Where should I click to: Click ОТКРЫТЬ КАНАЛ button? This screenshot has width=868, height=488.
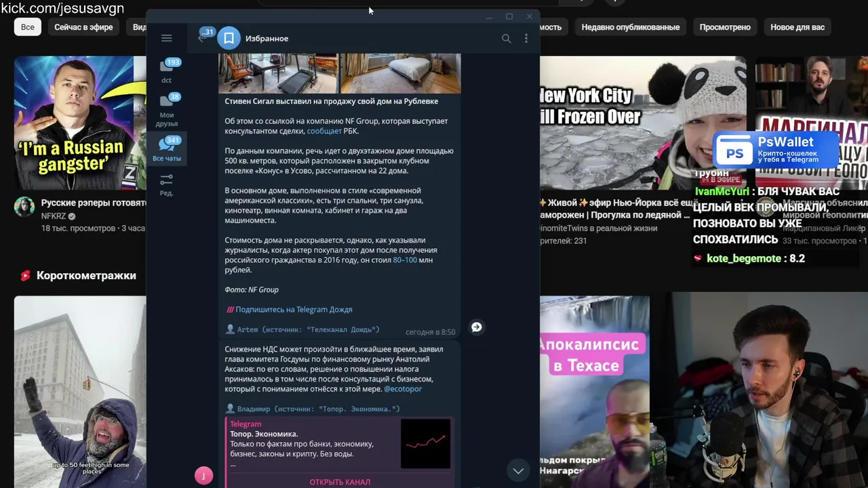pyautogui.click(x=340, y=482)
